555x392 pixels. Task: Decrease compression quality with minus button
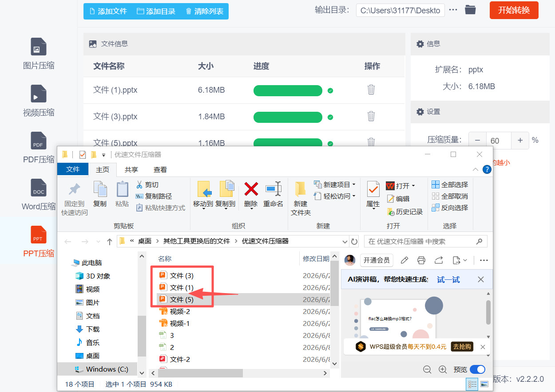point(477,140)
